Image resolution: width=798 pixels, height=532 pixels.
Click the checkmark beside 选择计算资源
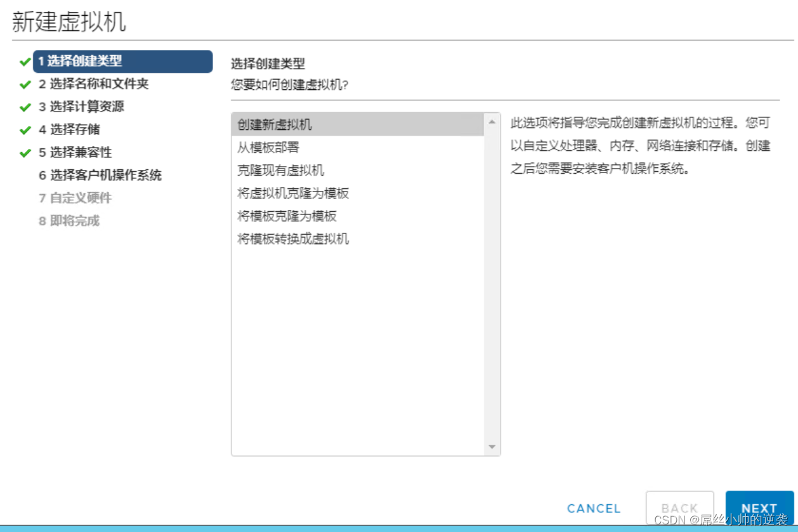coord(23,107)
